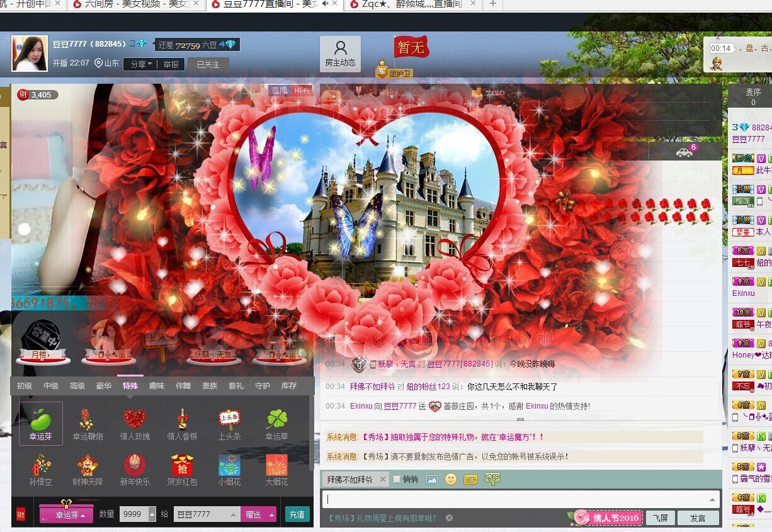The height and width of the screenshot is (532, 772).
Task: Expand the 分享 share dropdown
Action: point(141,64)
